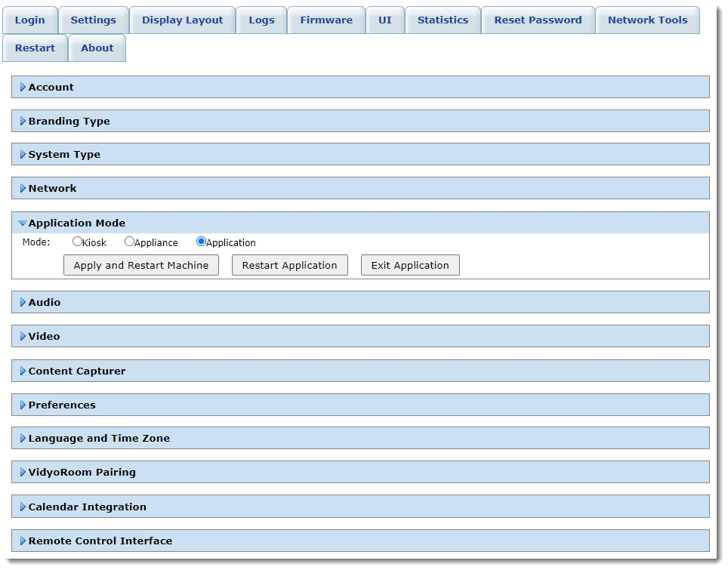Image resolution: width=728 pixels, height=570 pixels.
Task: Open the Display Layout tab
Action: 183,20
